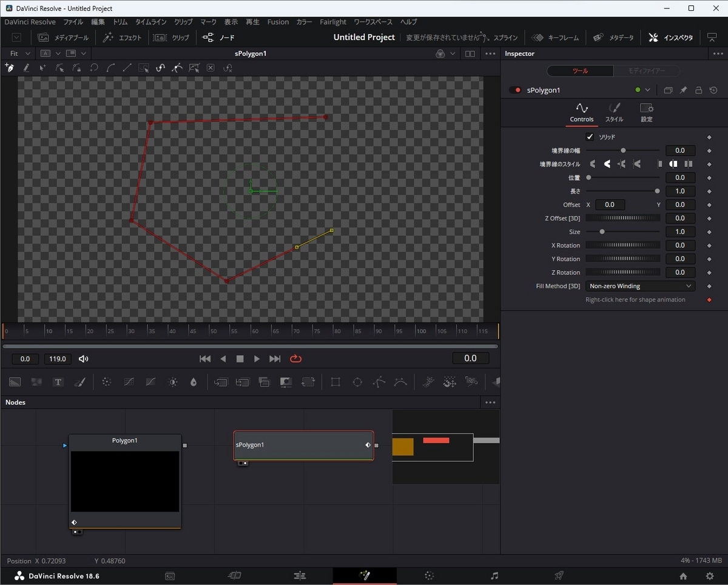
Task: Open the Fusion menu in menu bar
Action: tap(278, 22)
